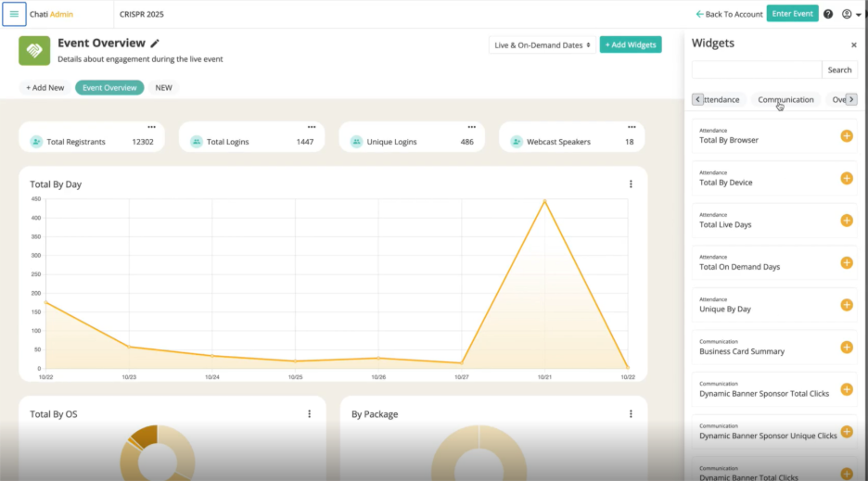Go Back To Account link

tap(729, 14)
